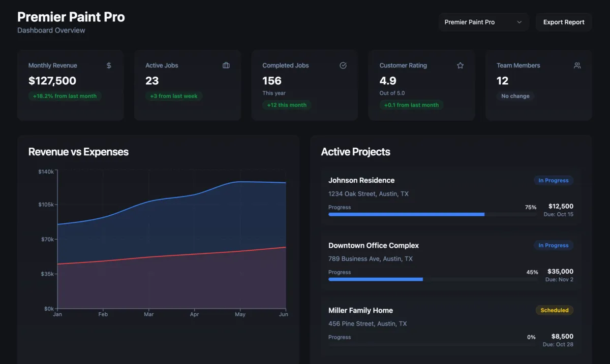Click the star icon on Customer Rating
Viewport: 610px width, 364px height.
point(460,65)
